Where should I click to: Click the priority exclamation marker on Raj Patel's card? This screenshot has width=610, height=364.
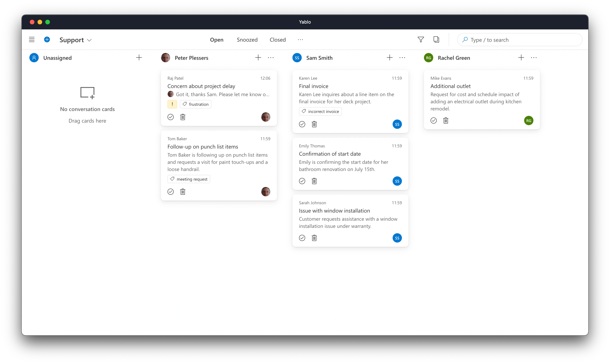[x=172, y=104]
